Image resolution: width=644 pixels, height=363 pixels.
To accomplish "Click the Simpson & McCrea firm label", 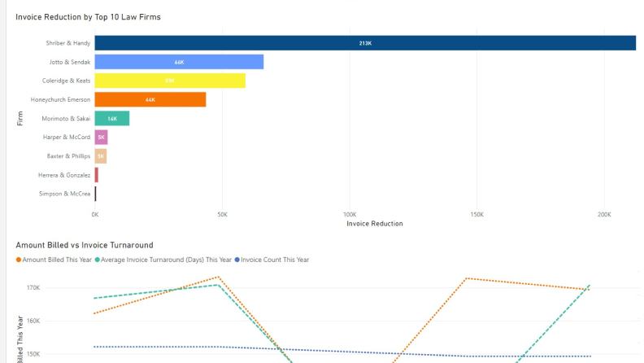I will tap(64, 194).
